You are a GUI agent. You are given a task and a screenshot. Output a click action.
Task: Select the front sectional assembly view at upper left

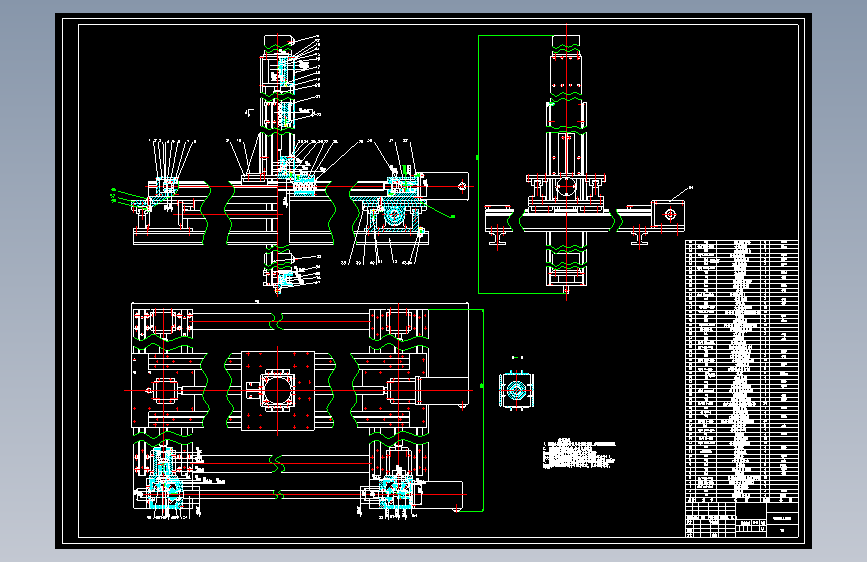tap(290, 165)
